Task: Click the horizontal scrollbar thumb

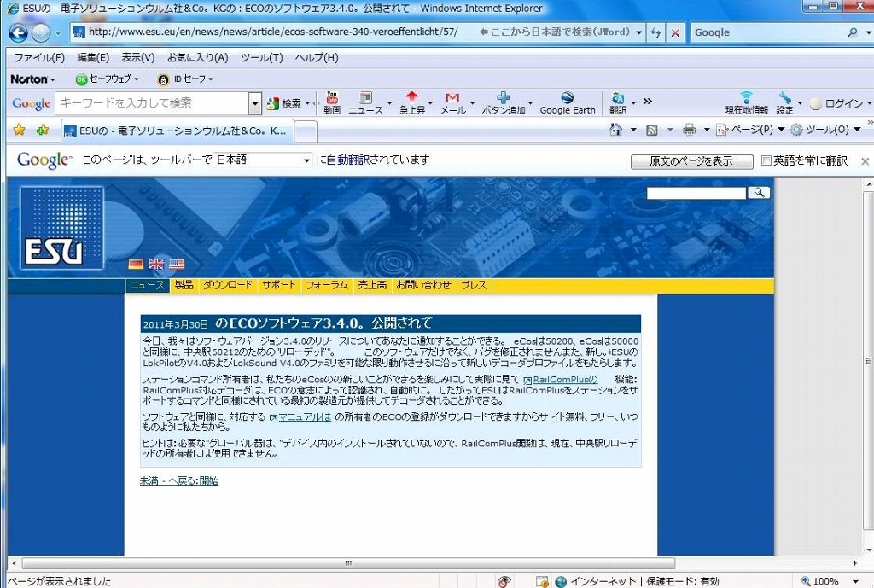Action: (x=348, y=563)
